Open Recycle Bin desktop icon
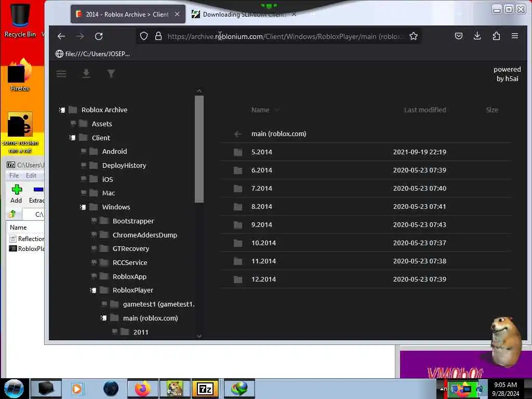 point(20,20)
